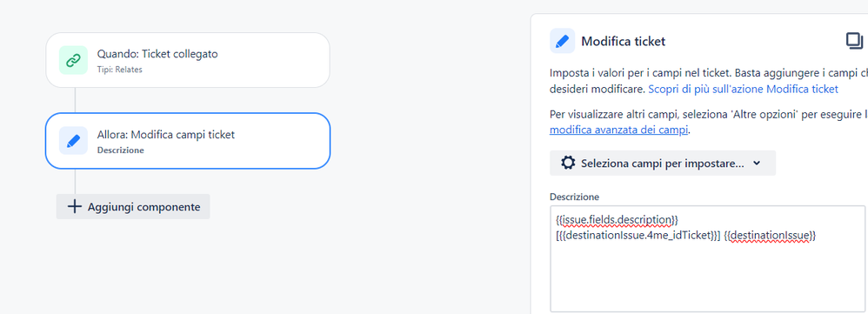Select the 'Allora: Modifica campi ticket' title

point(166,135)
